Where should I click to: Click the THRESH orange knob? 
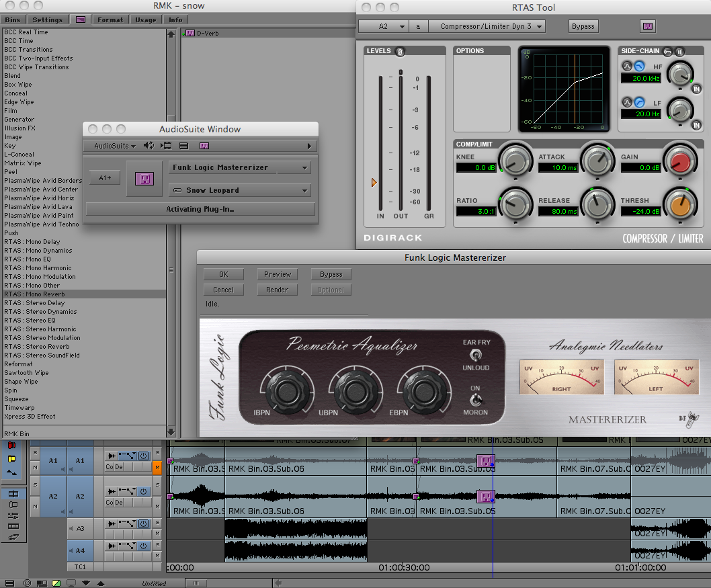pyautogui.click(x=679, y=206)
